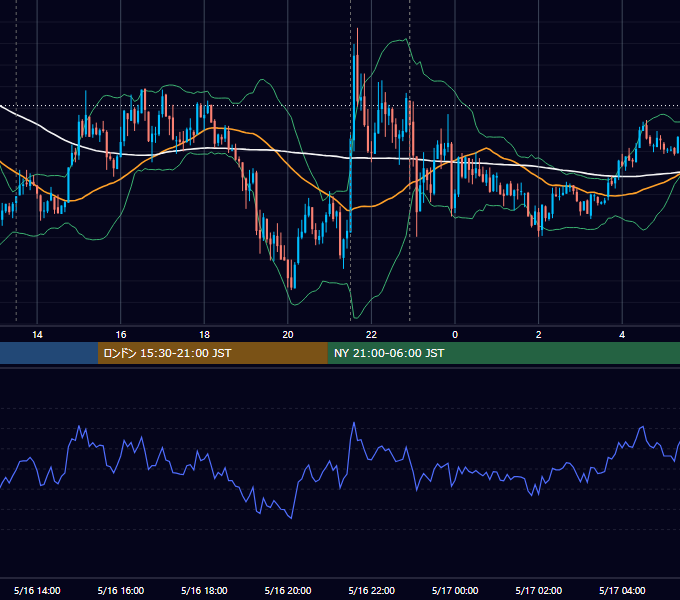Image resolution: width=680 pixels, height=600 pixels.
Task: Click the hour 18 axis label
Action: point(204,335)
